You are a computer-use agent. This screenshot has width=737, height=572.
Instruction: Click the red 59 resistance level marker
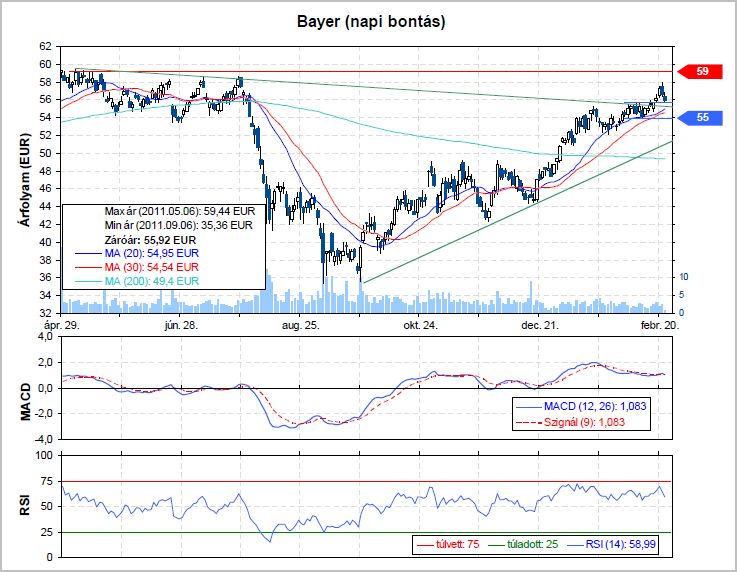(700, 71)
